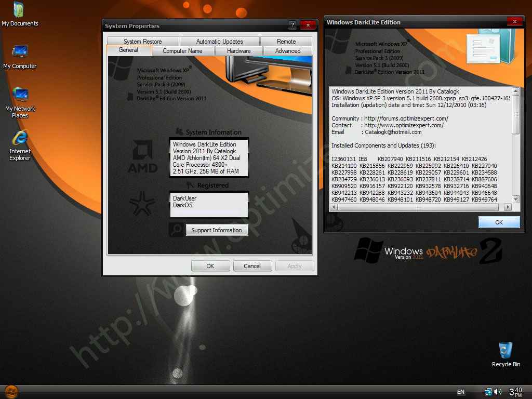
Task: Select the My Computer desktop icon
Action: coord(20,57)
